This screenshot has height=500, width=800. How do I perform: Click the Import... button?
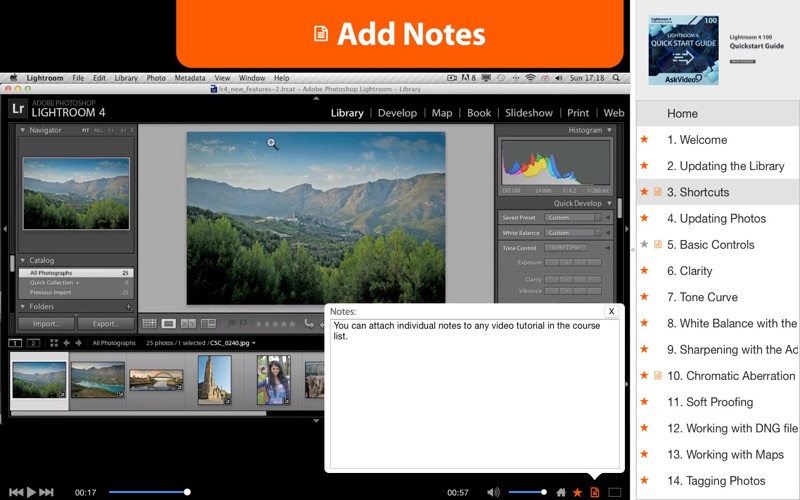[x=46, y=323]
